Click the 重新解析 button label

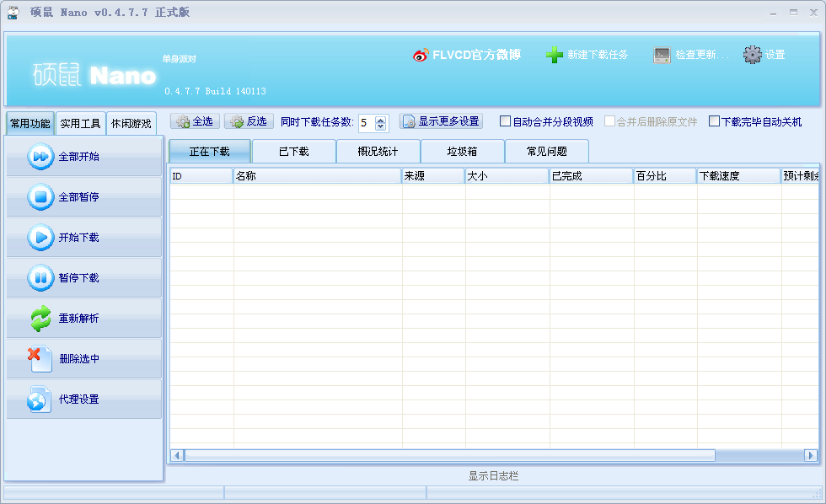point(78,318)
